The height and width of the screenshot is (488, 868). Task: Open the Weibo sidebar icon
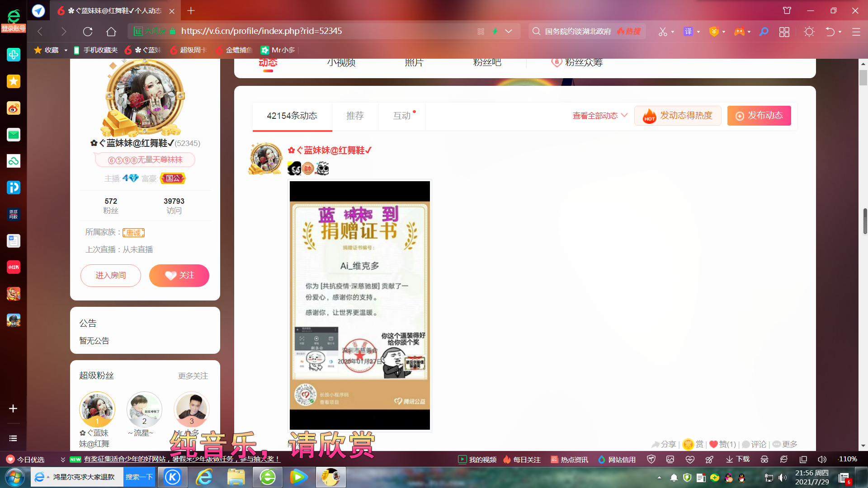pos(14,108)
